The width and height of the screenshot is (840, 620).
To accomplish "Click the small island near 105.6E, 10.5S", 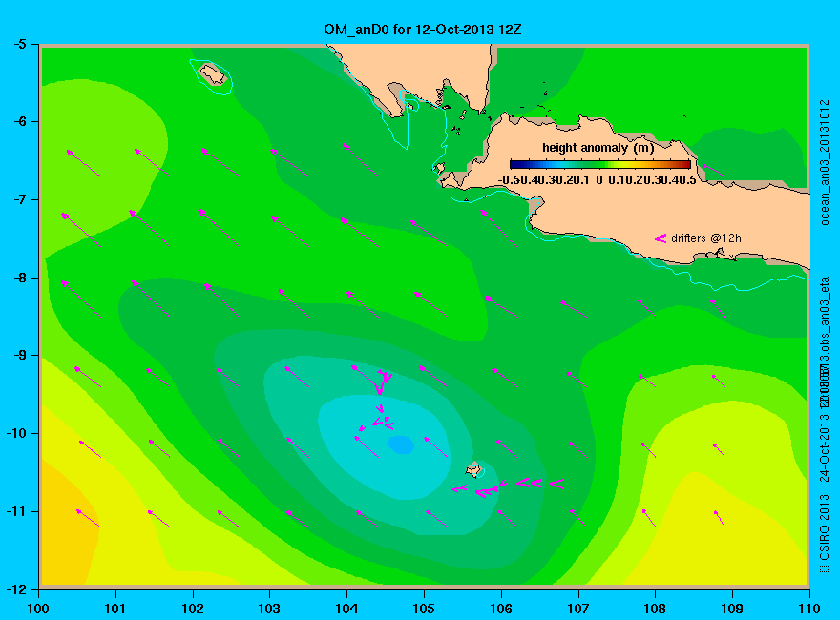I will [473, 470].
